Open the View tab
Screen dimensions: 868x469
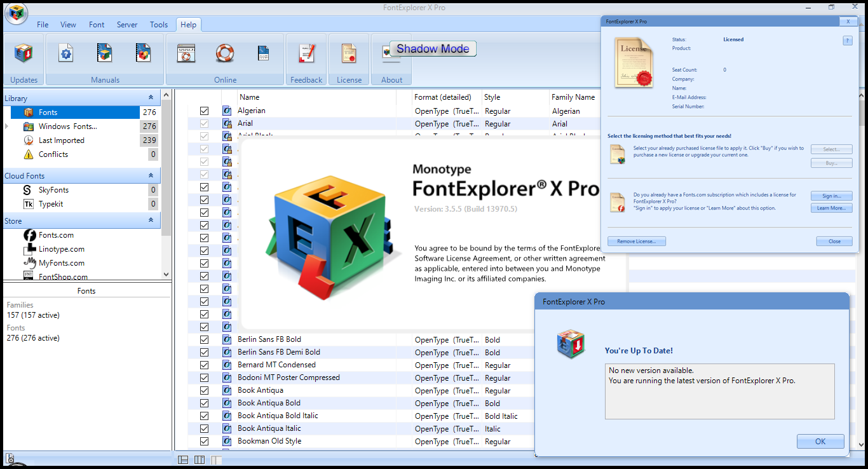click(68, 25)
